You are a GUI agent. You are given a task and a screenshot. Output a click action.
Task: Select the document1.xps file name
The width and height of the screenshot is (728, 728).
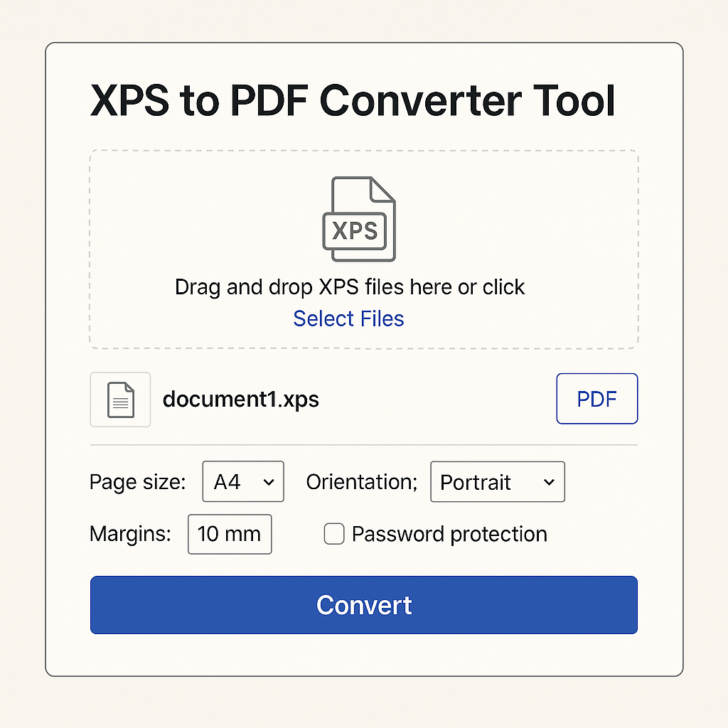[240, 400]
